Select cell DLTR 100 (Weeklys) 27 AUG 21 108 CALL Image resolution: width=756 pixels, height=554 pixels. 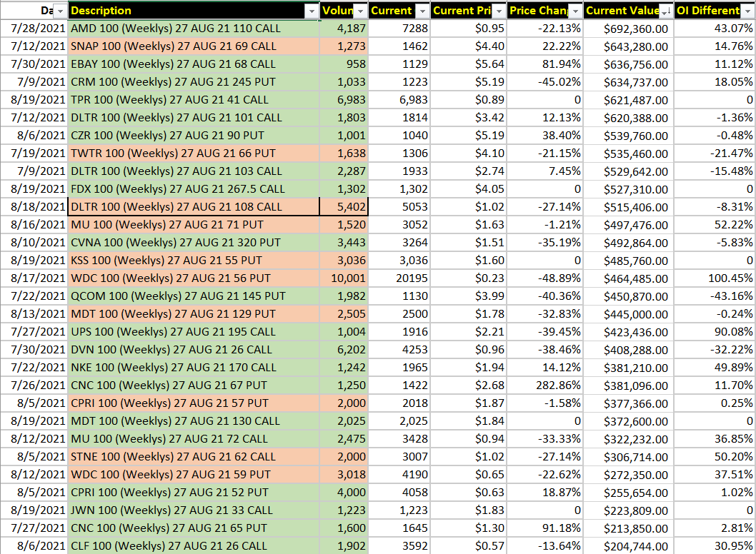coord(194,206)
